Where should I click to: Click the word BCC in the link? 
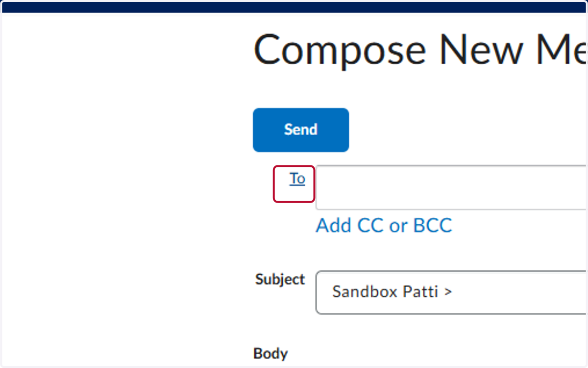(x=433, y=226)
